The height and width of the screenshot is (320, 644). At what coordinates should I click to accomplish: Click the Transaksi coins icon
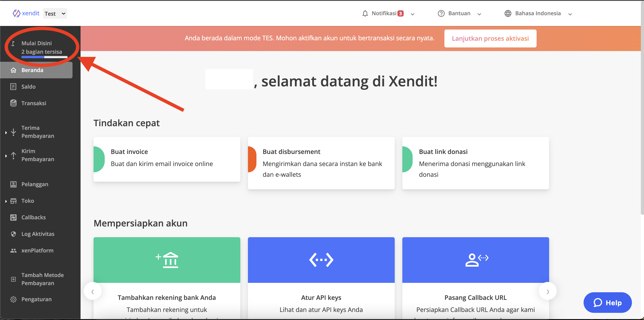click(x=13, y=103)
